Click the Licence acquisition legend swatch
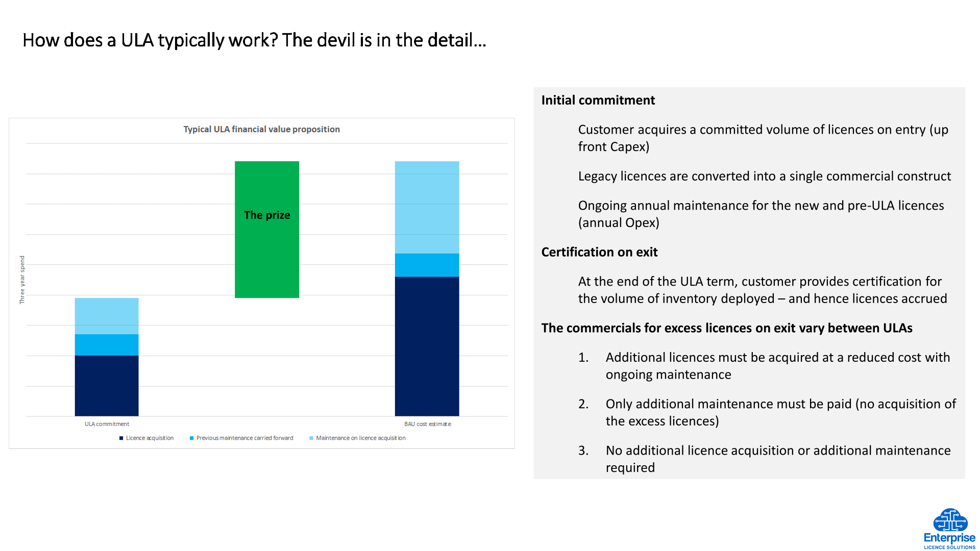This screenshot has width=980, height=551. 121,438
